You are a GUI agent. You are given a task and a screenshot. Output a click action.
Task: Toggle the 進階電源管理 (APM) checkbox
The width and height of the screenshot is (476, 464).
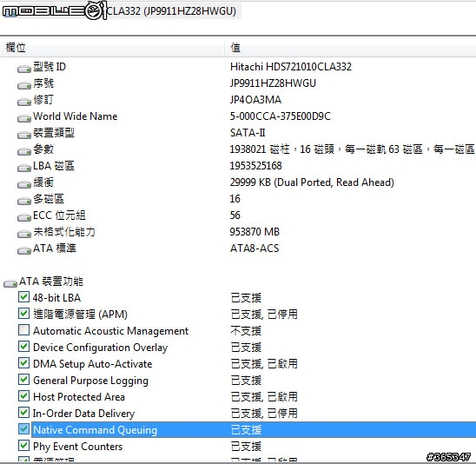point(23,313)
